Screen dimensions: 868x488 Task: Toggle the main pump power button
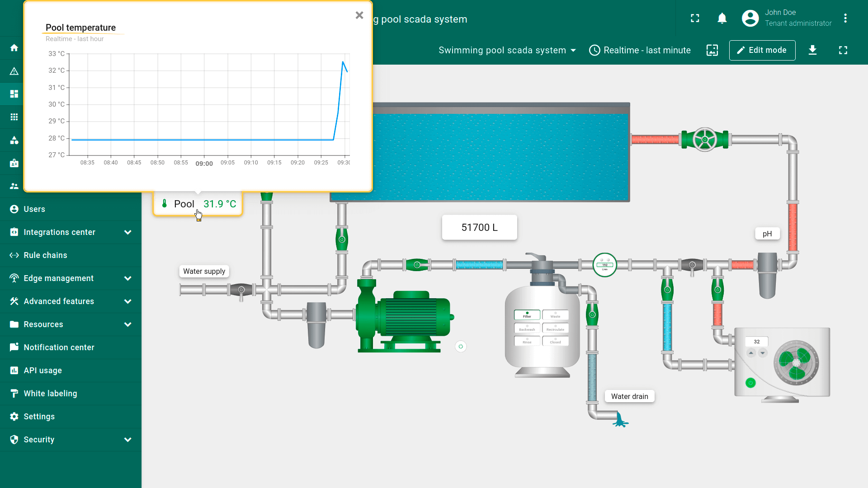click(461, 347)
